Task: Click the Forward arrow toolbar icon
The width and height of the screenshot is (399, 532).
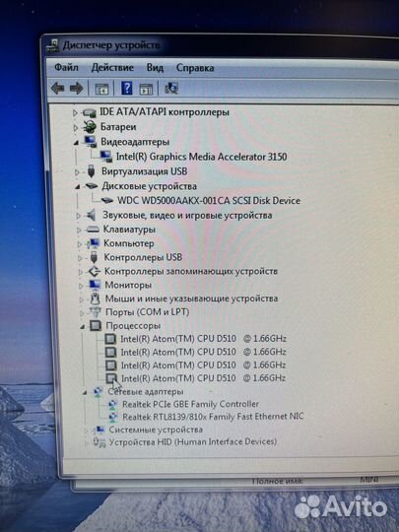Action: 76,89
